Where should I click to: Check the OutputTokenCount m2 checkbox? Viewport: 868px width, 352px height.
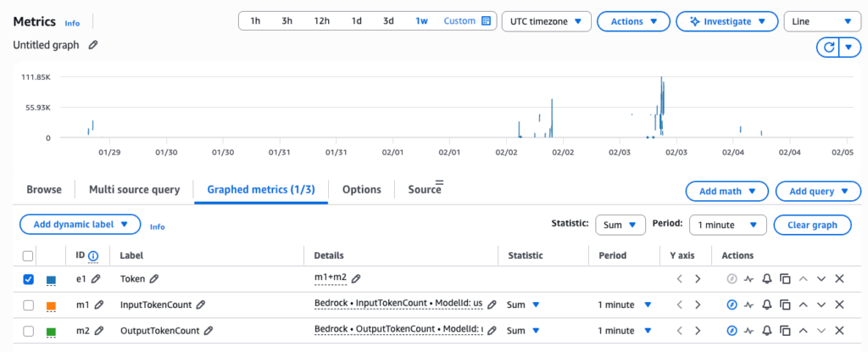pos(28,331)
